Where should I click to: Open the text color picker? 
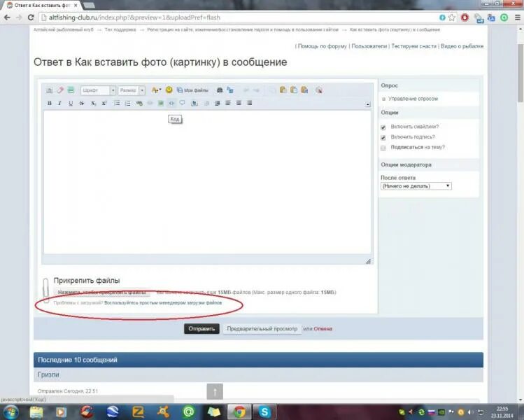point(156,90)
